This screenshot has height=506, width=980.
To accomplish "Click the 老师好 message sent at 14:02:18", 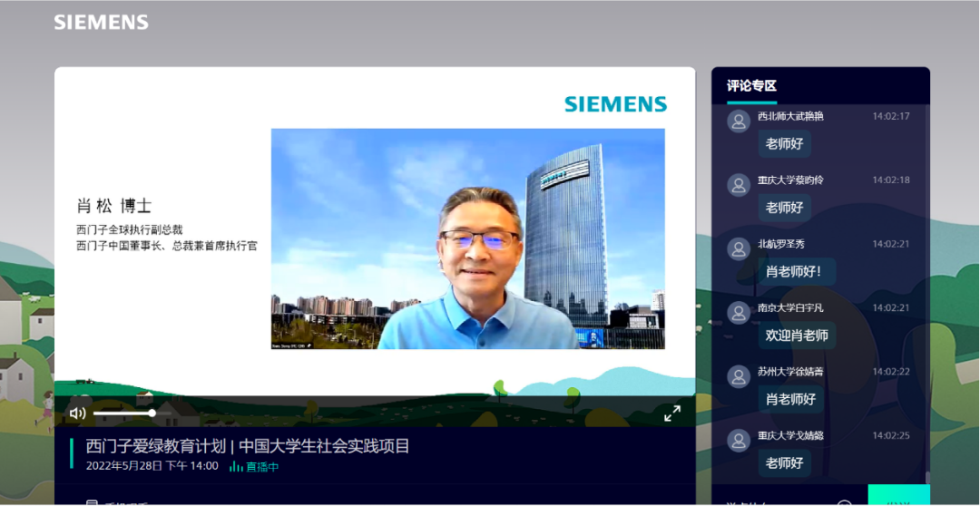I will click(784, 208).
